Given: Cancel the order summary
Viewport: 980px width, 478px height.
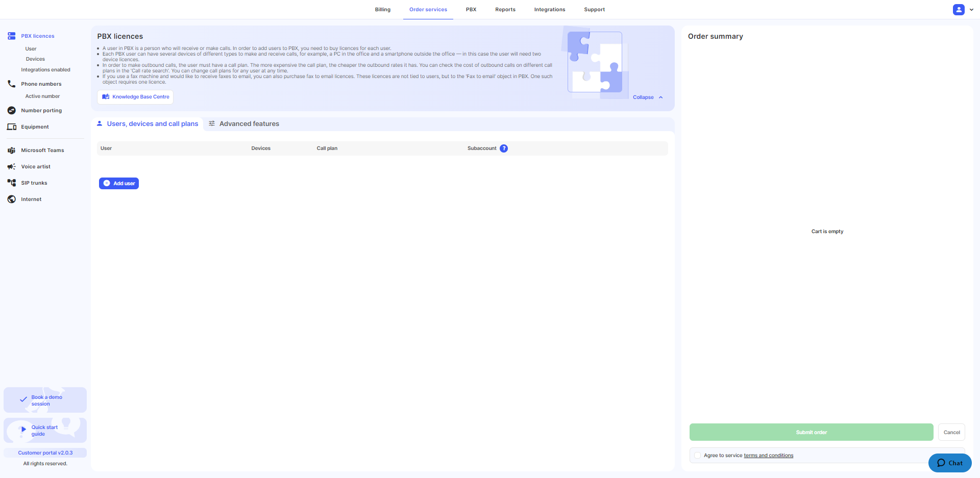Looking at the screenshot, I should click(x=951, y=432).
